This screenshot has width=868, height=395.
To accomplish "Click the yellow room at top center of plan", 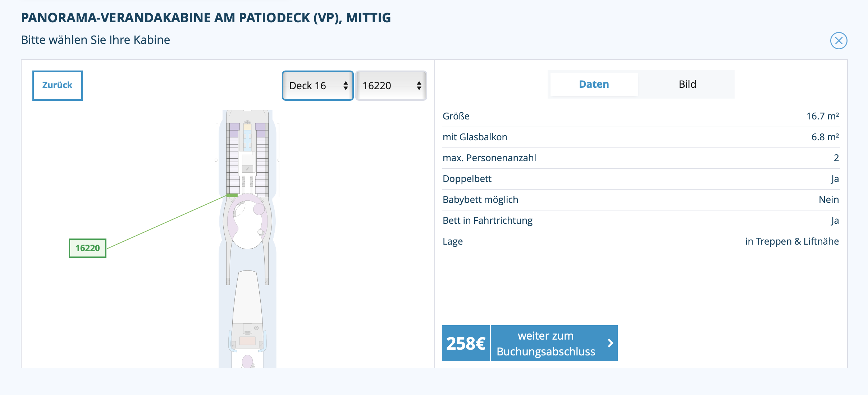I will [247, 127].
